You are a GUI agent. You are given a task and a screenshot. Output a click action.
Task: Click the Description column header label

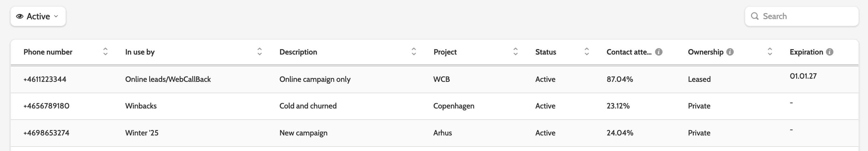tap(298, 52)
